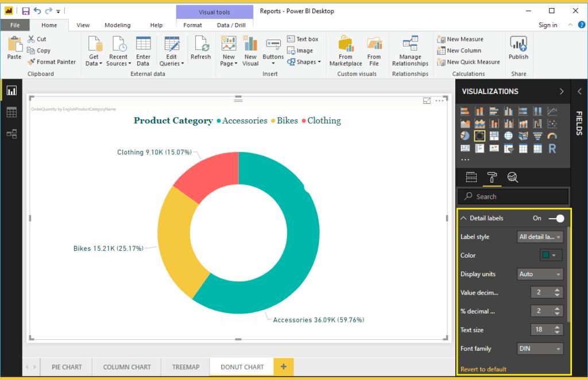588x380 pixels.
Task: Open the Display units dropdown
Action: (x=540, y=274)
